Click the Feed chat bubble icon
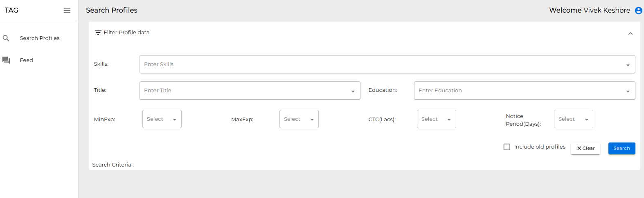 point(6,60)
